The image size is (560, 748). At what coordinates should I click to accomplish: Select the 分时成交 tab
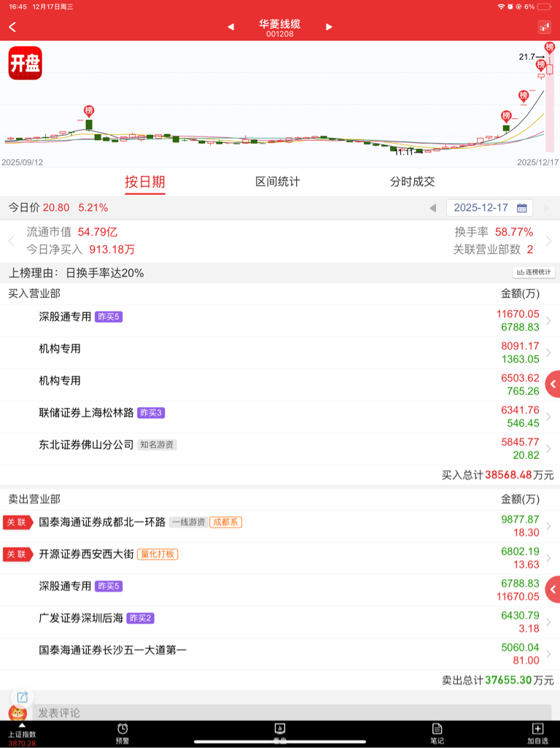(x=412, y=182)
